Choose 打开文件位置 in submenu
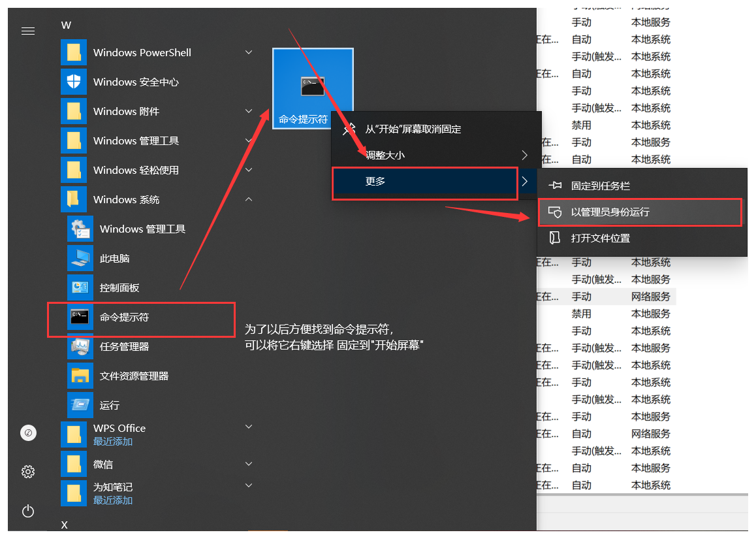This screenshot has width=756, height=539. pyautogui.click(x=642, y=238)
